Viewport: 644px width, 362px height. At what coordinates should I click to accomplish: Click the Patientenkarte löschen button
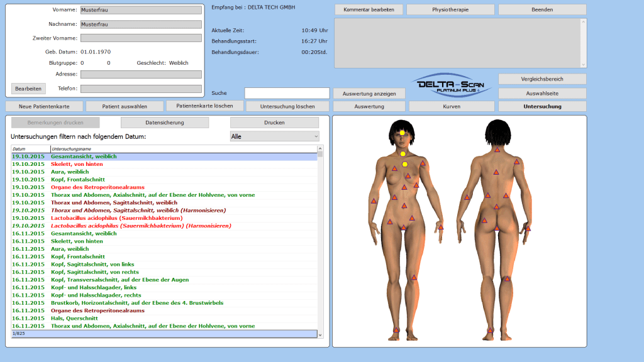pyautogui.click(x=204, y=106)
